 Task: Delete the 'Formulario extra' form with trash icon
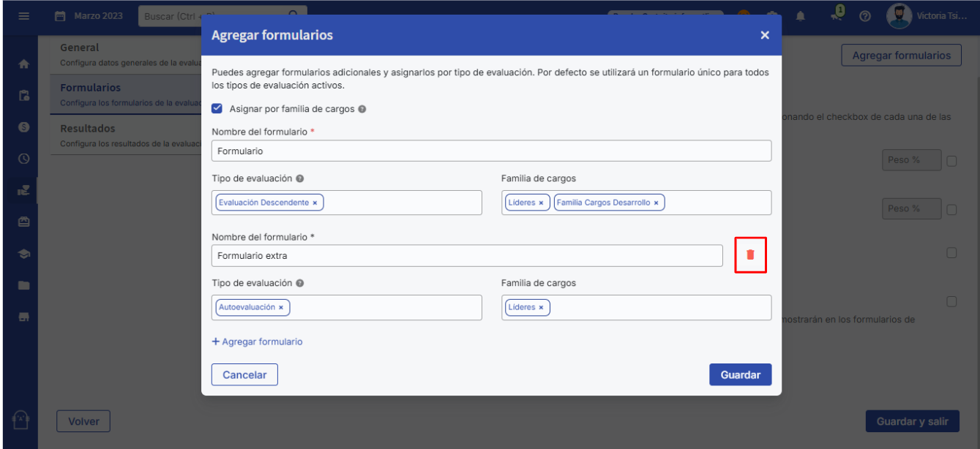pos(750,254)
